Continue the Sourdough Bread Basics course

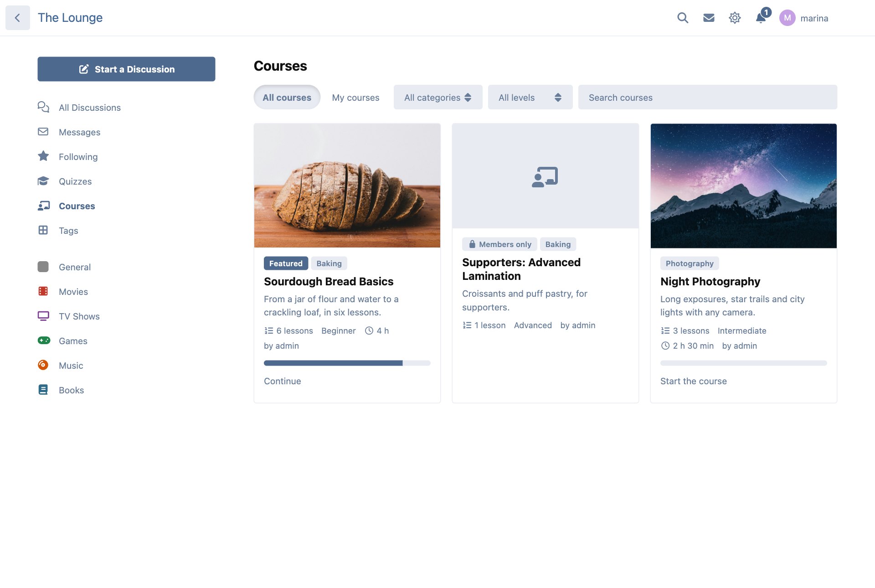coord(283,381)
